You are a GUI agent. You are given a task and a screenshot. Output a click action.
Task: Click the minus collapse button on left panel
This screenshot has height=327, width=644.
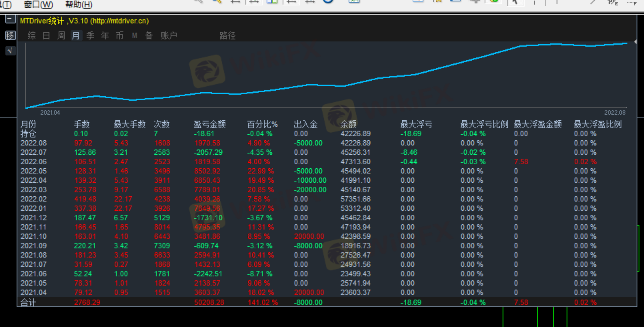(10, 20)
